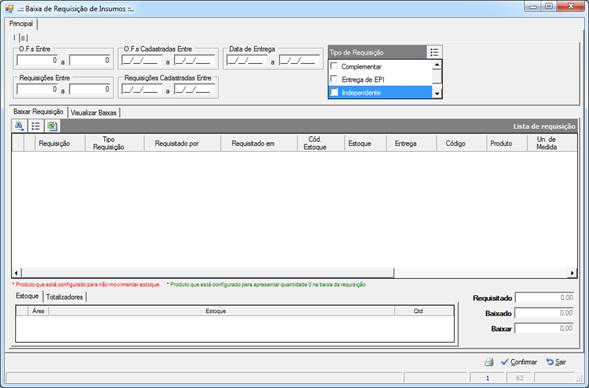Click the Entrega column header

411,143
